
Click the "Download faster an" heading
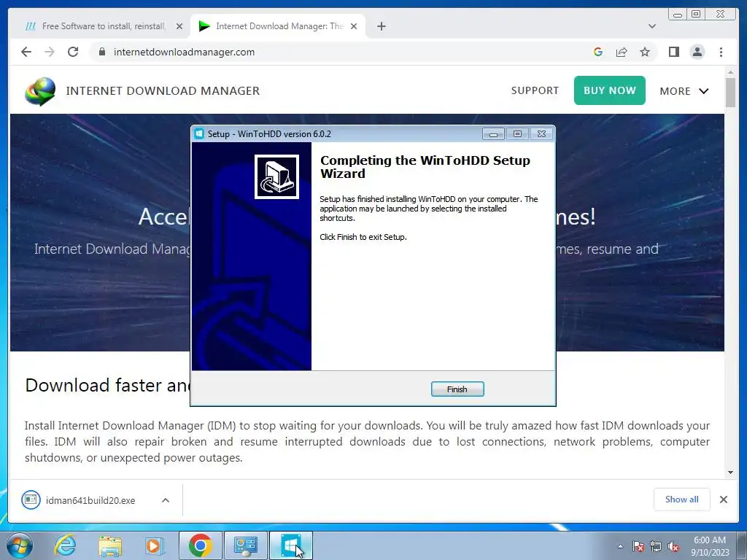point(108,385)
